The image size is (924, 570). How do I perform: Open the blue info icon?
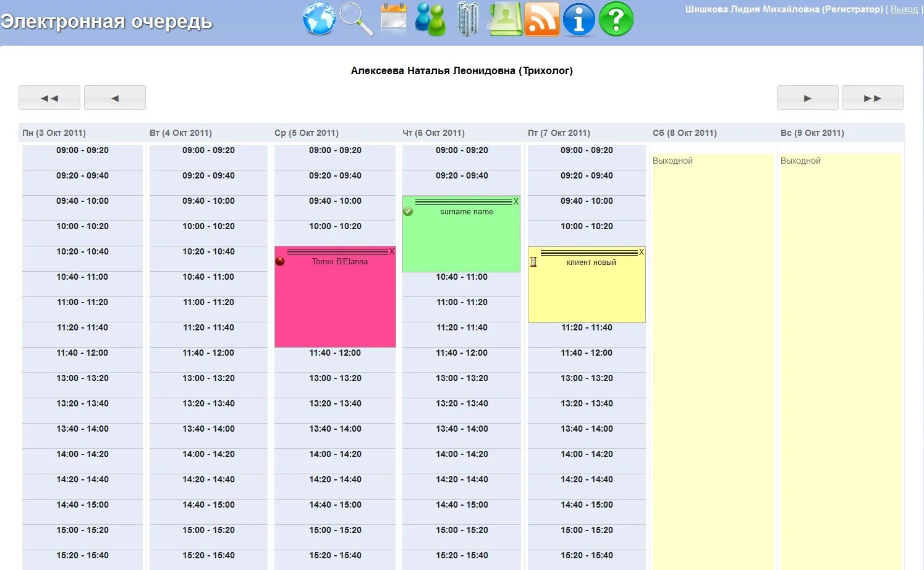click(579, 19)
